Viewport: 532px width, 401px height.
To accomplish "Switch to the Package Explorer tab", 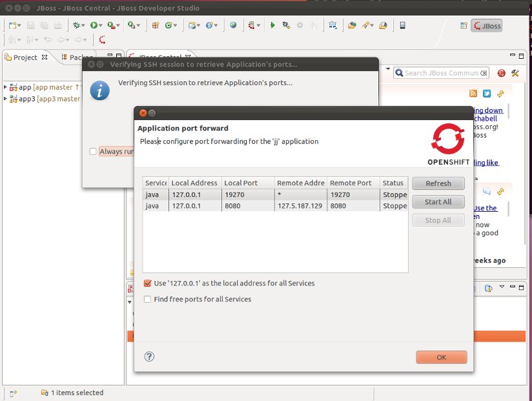I will (x=77, y=57).
